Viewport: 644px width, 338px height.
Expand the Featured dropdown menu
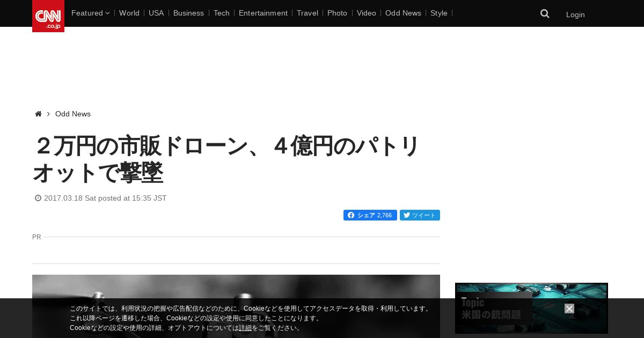pos(90,13)
